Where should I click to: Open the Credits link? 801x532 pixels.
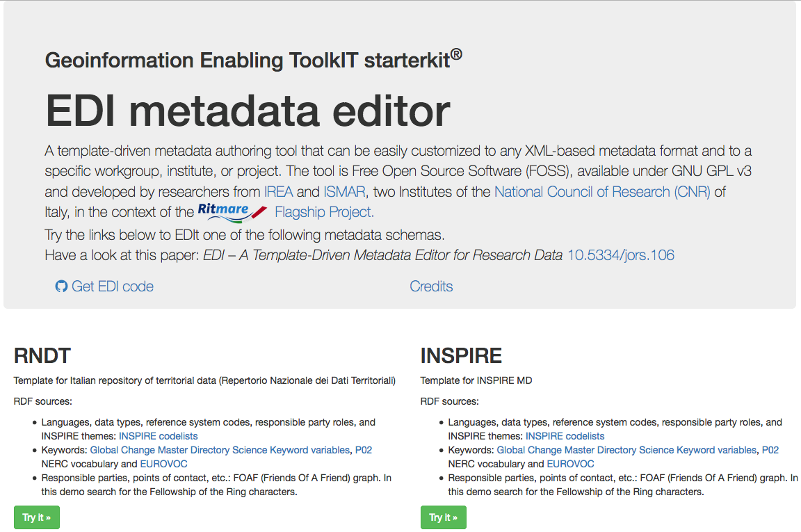431,287
